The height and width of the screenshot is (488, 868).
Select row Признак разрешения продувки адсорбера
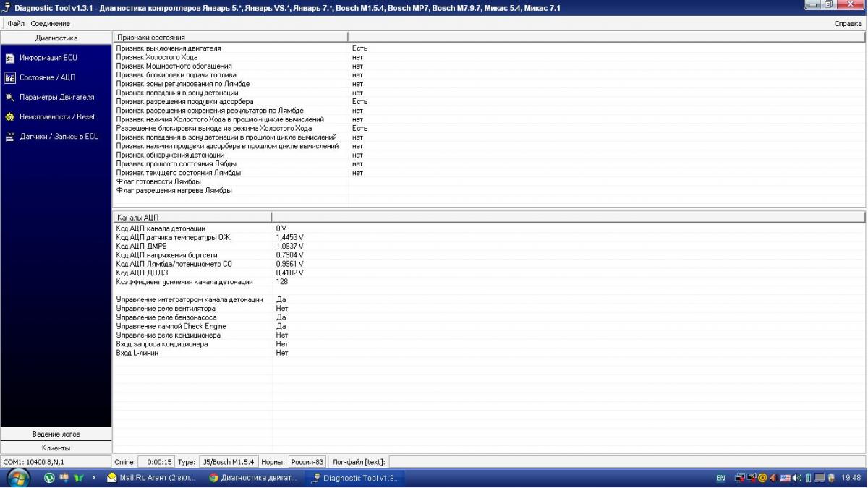point(489,102)
